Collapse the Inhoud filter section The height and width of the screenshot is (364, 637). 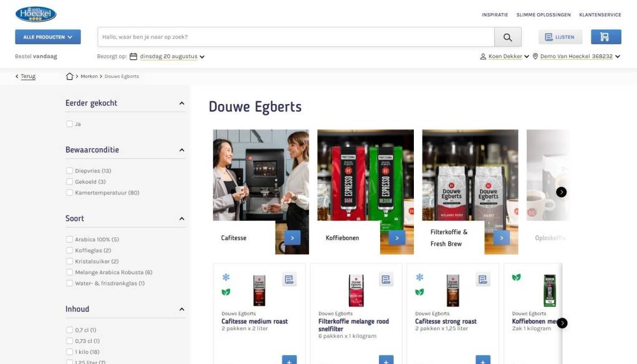point(181,309)
